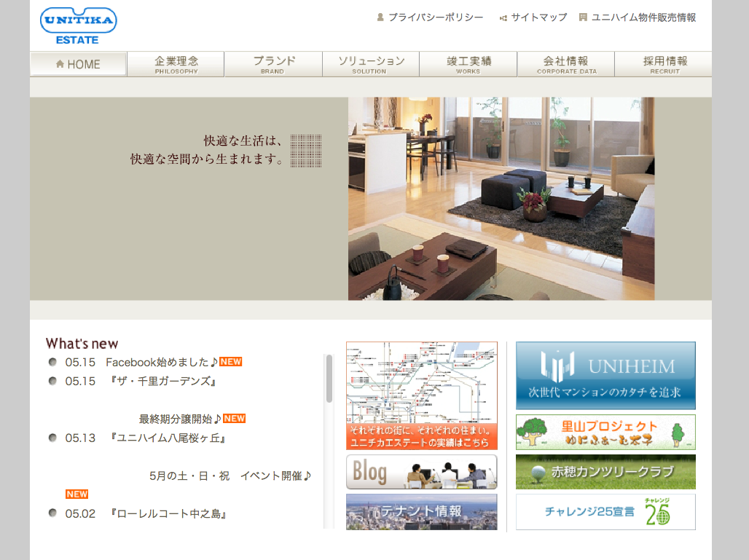Open the 採用情報 RECRUIT menu
Image resolution: width=749 pixels, height=560 pixels.
pyautogui.click(x=663, y=64)
